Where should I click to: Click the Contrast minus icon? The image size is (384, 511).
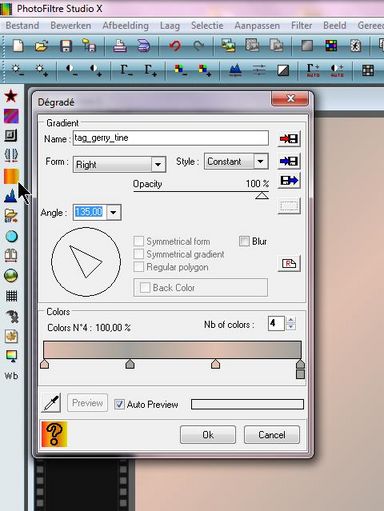(x=71, y=70)
